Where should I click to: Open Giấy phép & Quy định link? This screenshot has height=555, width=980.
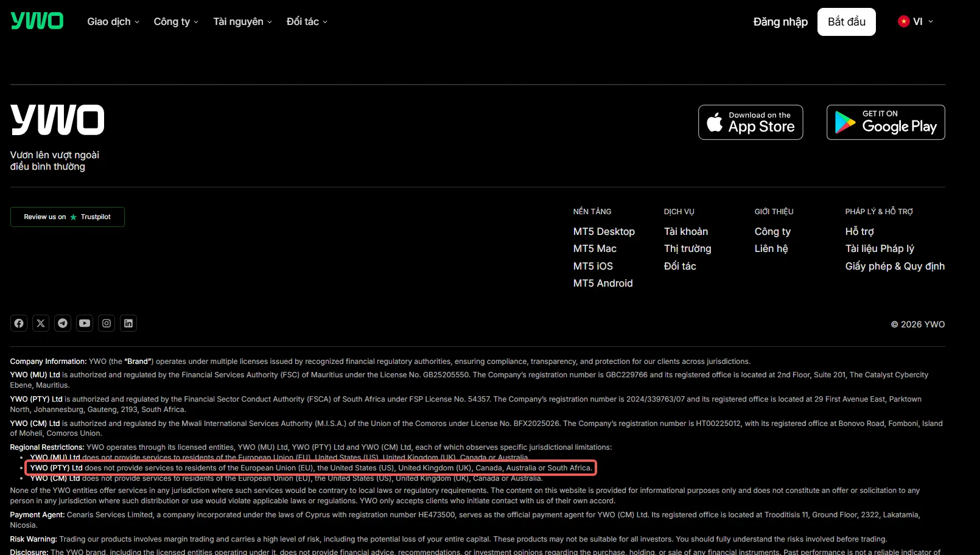(895, 266)
